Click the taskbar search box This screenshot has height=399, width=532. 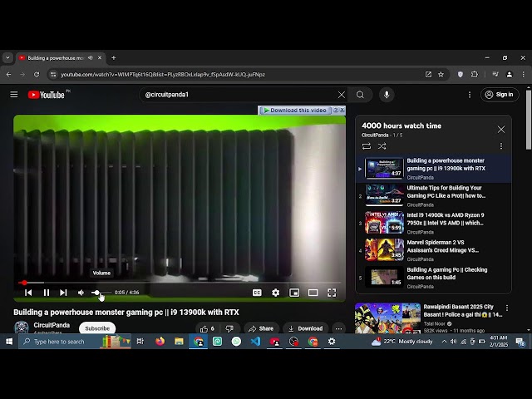coord(75,342)
